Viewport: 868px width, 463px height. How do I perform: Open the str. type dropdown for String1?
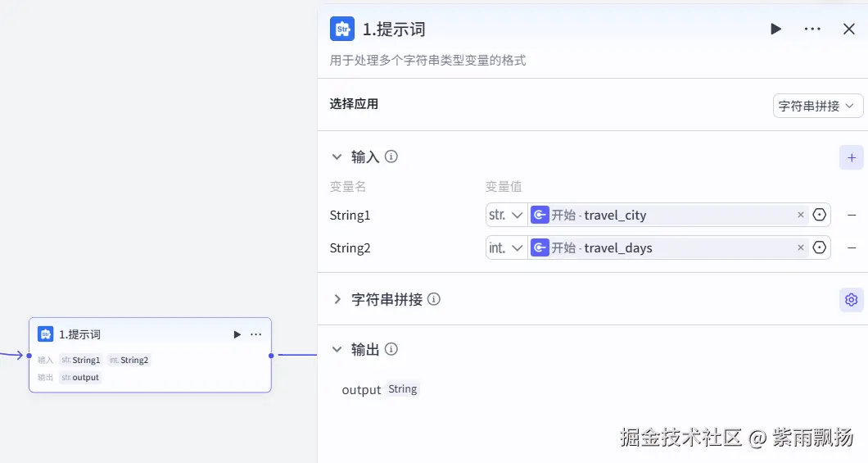[506, 215]
